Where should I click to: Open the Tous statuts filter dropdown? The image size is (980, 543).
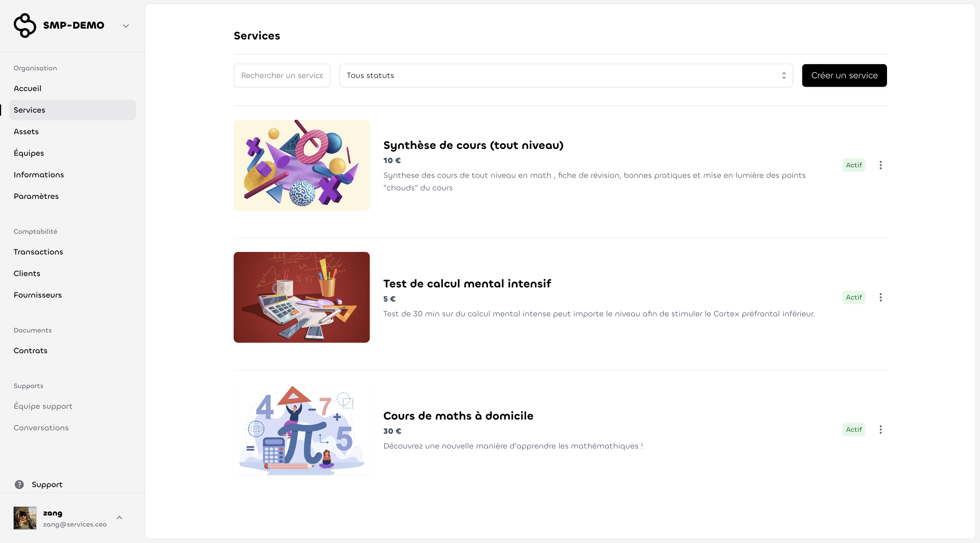[x=566, y=75]
